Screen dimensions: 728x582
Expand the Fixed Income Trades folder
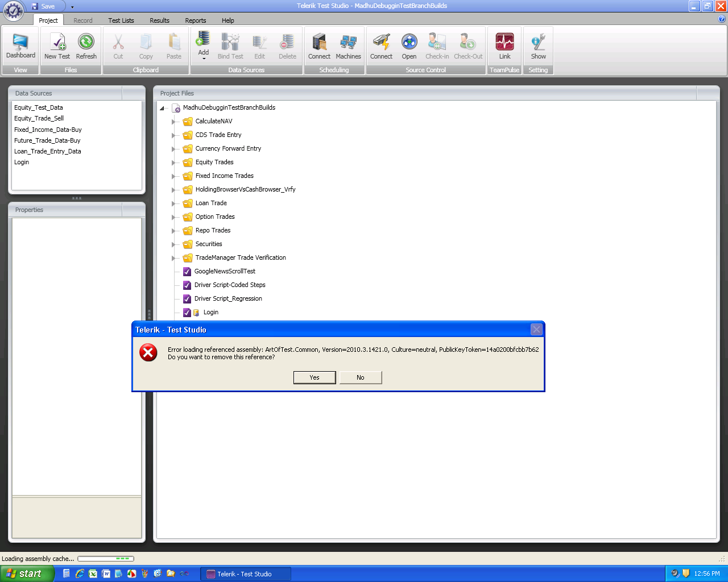click(x=173, y=176)
